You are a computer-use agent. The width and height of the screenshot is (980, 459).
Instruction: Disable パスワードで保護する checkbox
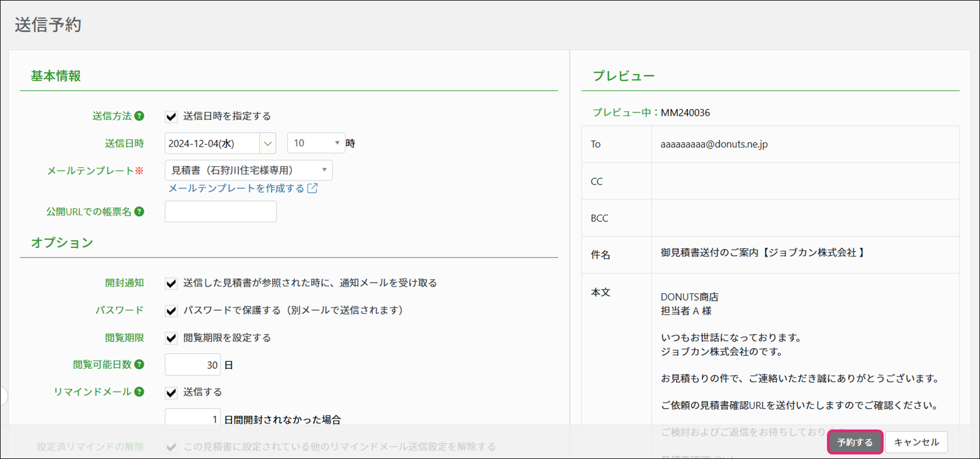click(171, 310)
